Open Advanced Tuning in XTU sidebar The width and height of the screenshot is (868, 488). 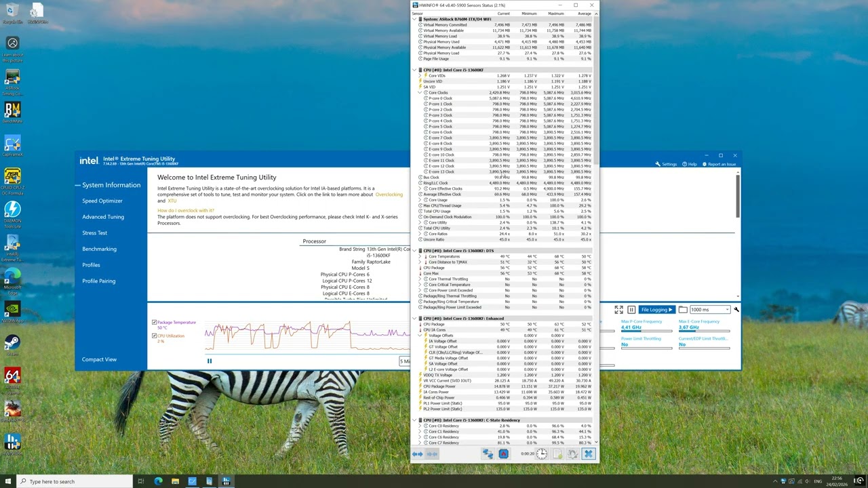click(103, 217)
